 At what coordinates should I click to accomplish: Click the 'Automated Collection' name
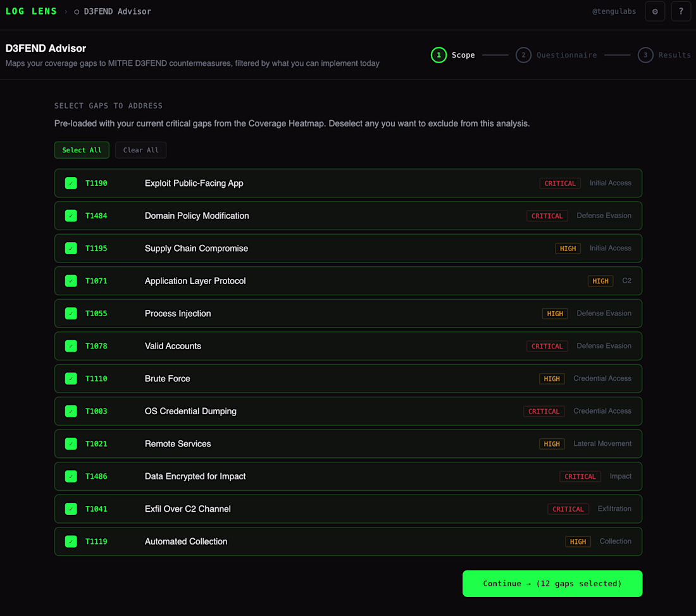[x=186, y=541]
